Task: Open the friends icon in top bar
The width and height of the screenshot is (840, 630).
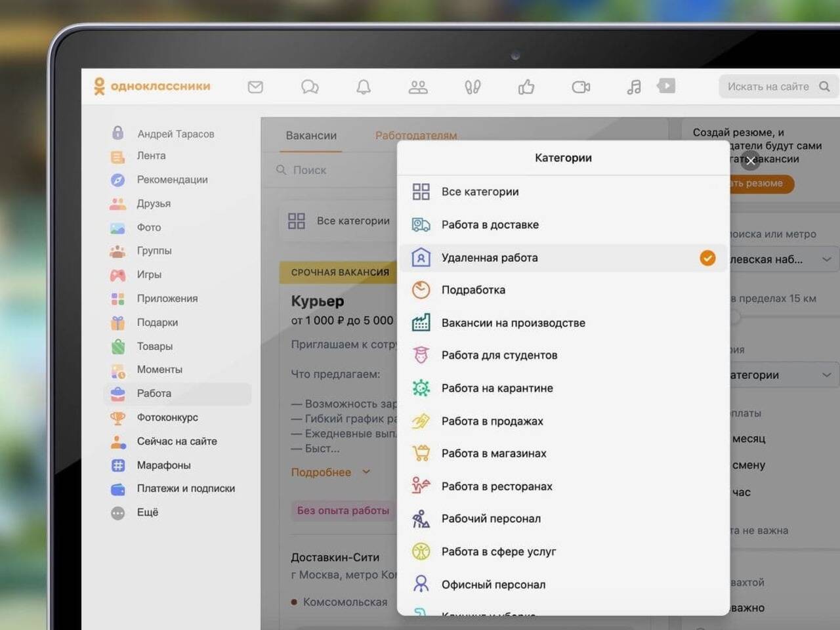Action: click(418, 87)
